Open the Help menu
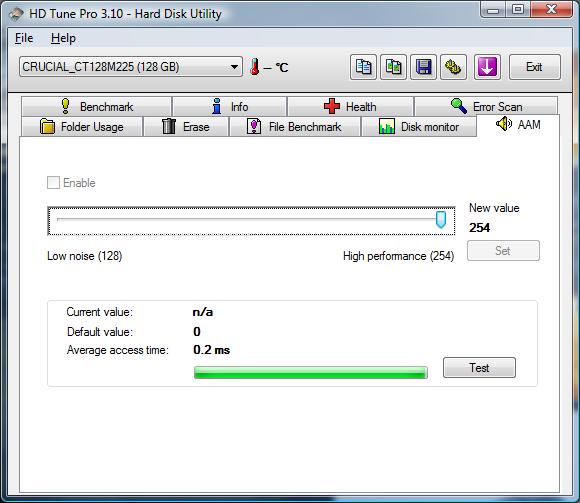 pos(63,38)
